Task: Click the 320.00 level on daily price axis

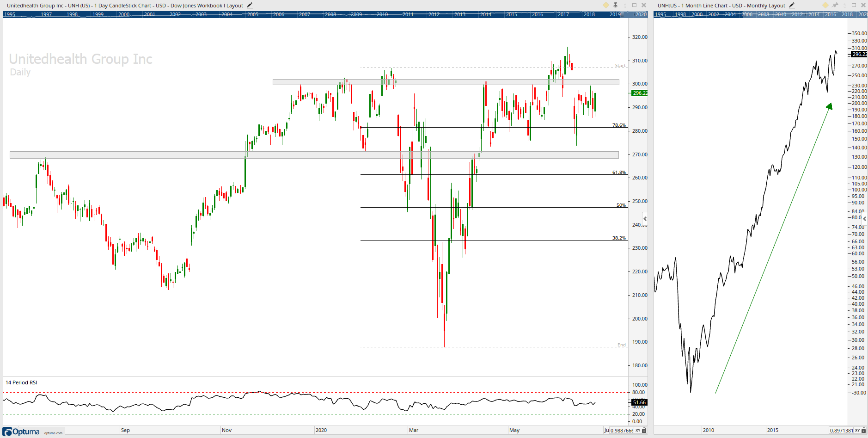Action: (640, 37)
